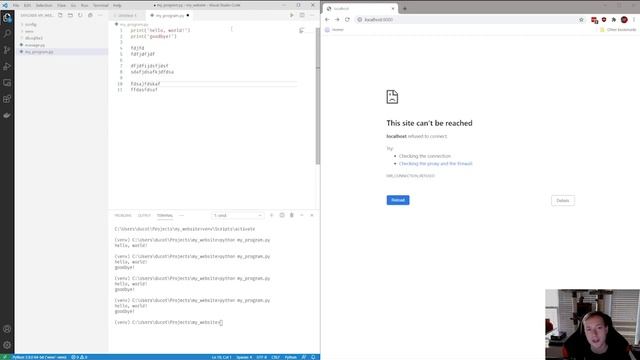This screenshot has height=360, width=640.
Task: Click 'Checking the proxy and the firewall' link
Action: click(435, 163)
